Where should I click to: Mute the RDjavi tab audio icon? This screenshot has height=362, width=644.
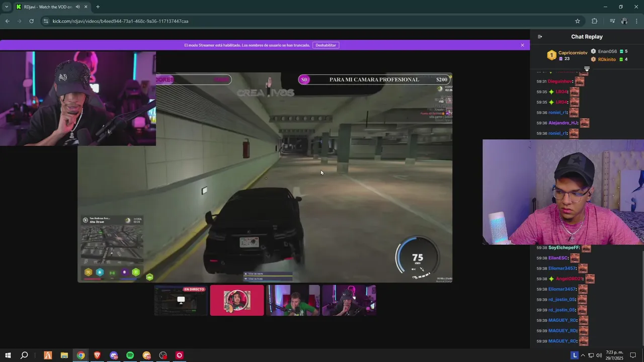[x=77, y=7]
